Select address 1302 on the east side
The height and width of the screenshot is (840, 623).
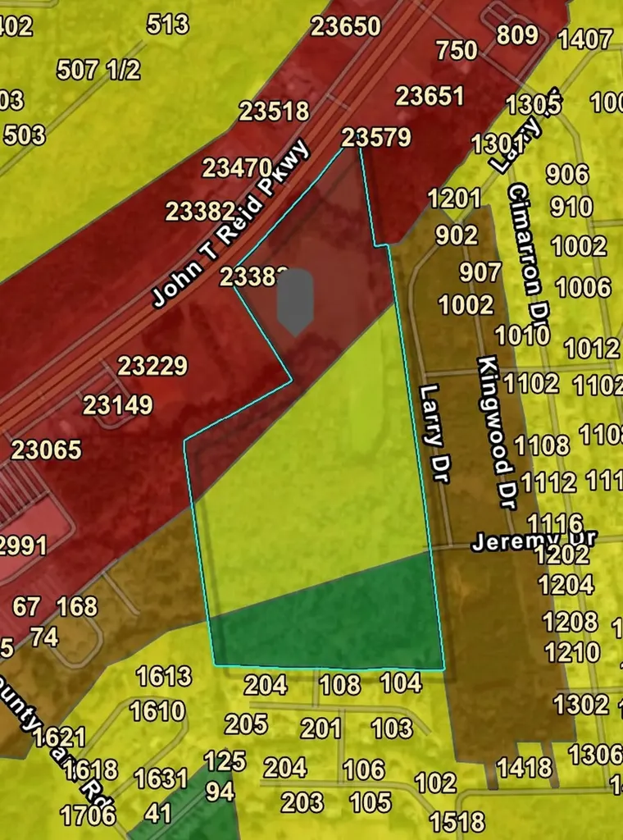click(x=580, y=705)
